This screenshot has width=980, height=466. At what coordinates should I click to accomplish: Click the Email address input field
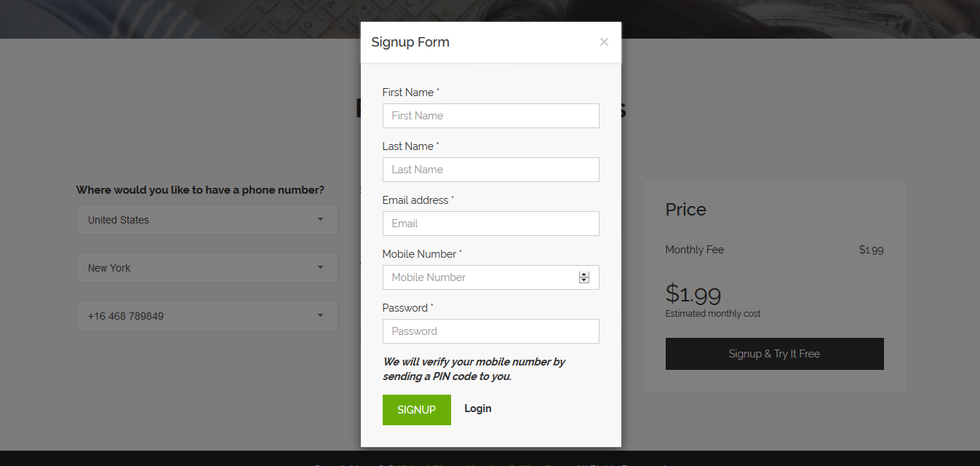pyautogui.click(x=490, y=223)
